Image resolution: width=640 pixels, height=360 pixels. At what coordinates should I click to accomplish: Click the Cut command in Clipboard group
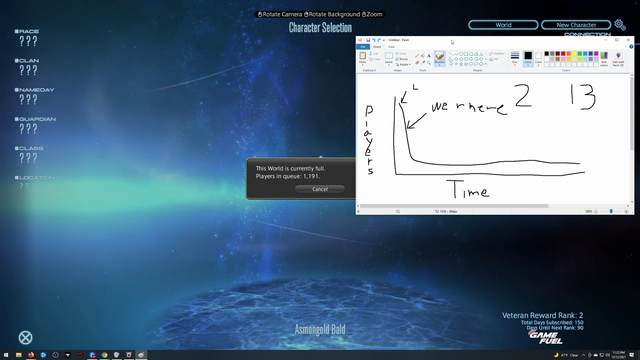[x=374, y=53]
